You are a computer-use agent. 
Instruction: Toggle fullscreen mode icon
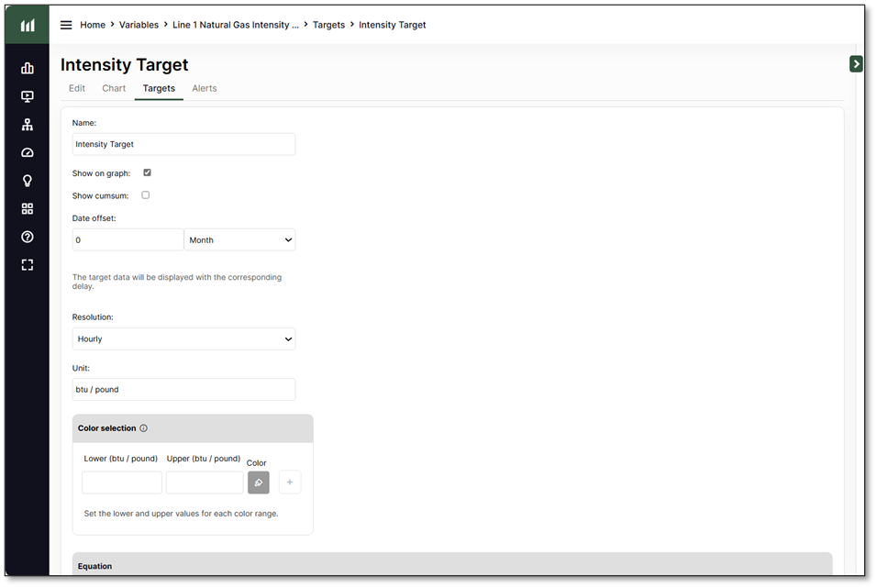point(28,264)
